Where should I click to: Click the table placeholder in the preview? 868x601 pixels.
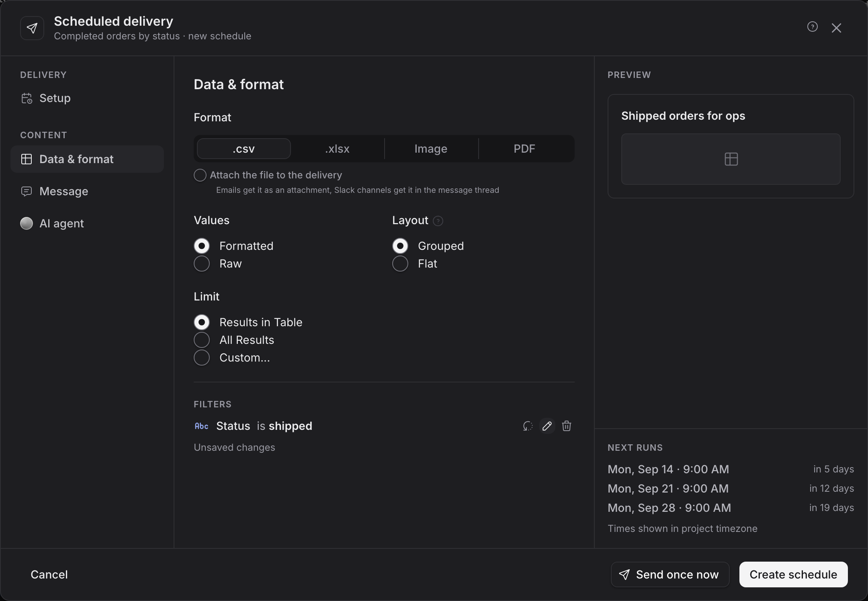[731, 159]
